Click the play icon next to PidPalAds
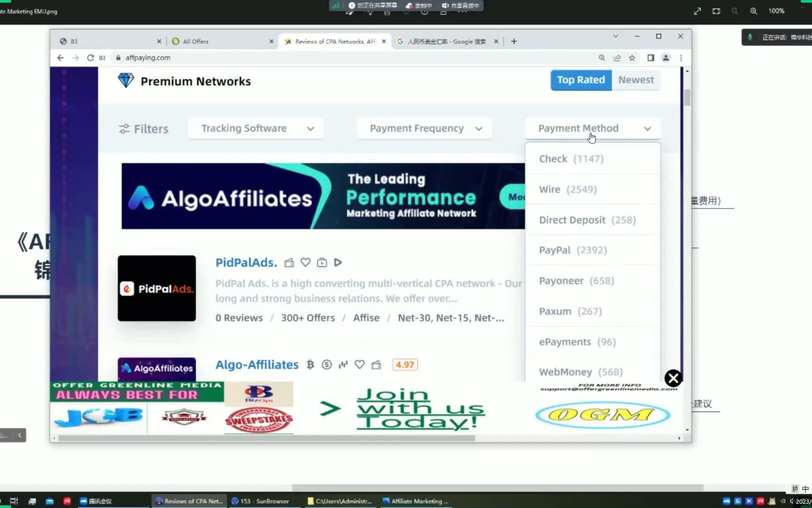Viewport: 812px width, 508px height. click(x=338, y=262)
